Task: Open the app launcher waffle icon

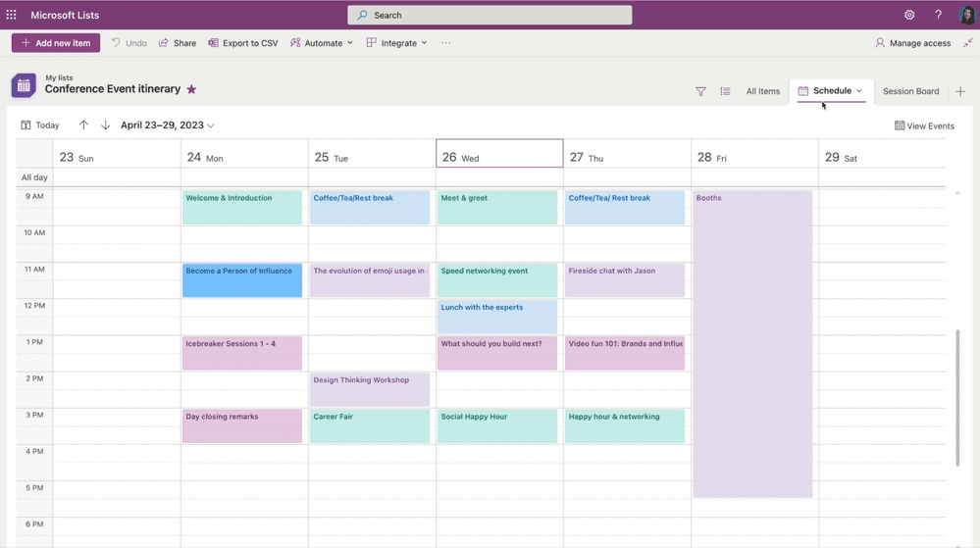Action: pos(11,15)
